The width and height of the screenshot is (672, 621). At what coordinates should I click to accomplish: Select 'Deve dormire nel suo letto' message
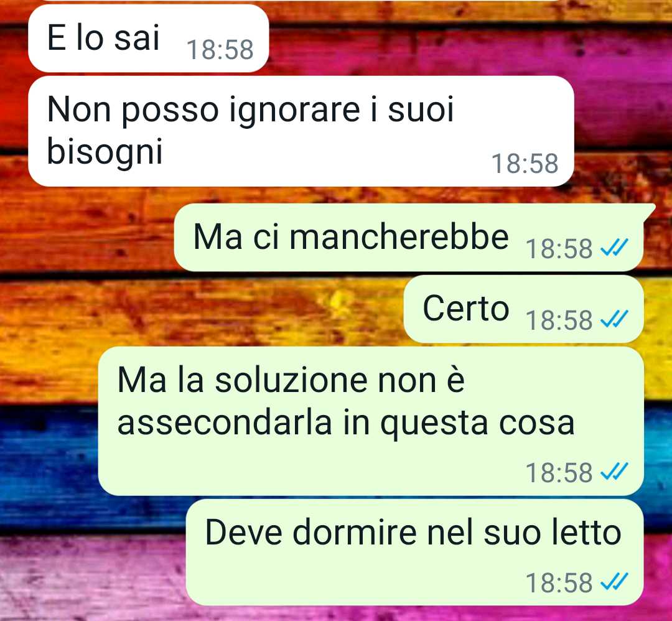[x=414, y=553]
